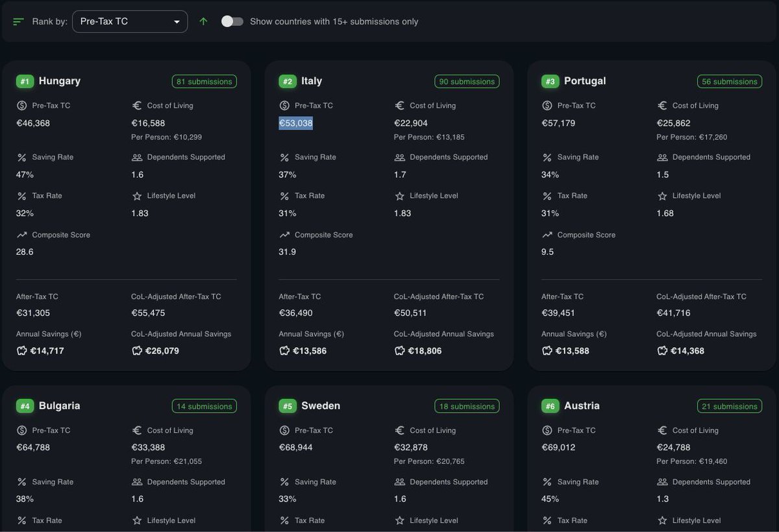Click Italy's composite score 31.9

coord(288,252)
